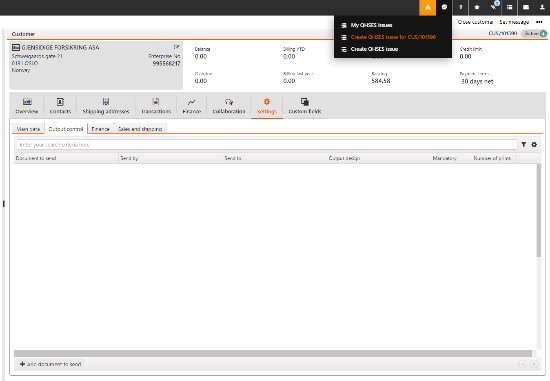Open the list view icon in top bar
Screen dimensions: 550x381
(509, 7)
